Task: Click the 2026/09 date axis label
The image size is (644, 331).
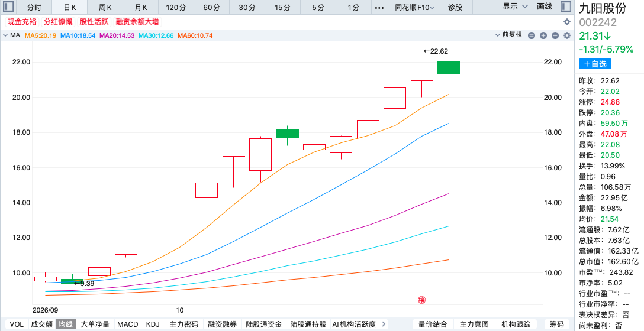Action: click(x=45, y=310)
